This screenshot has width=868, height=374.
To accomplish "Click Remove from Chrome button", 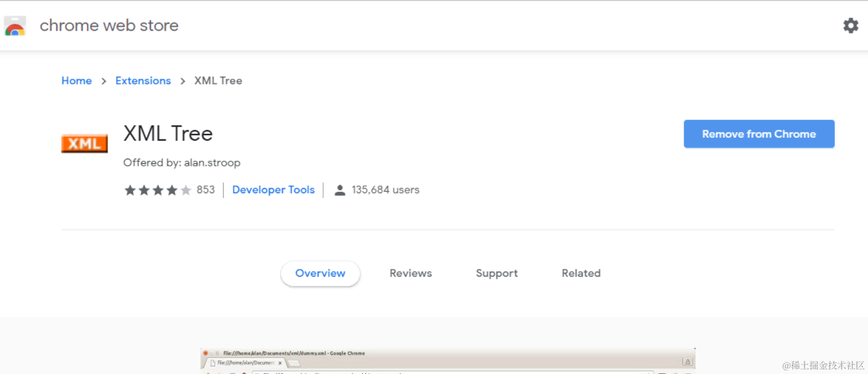I will [x=759, y=134].
